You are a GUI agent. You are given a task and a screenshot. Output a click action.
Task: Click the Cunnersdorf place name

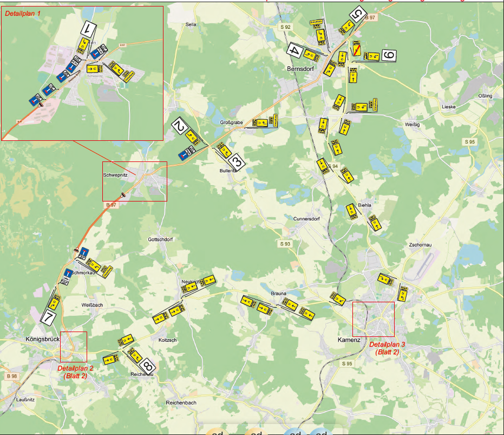pos(307,219)
